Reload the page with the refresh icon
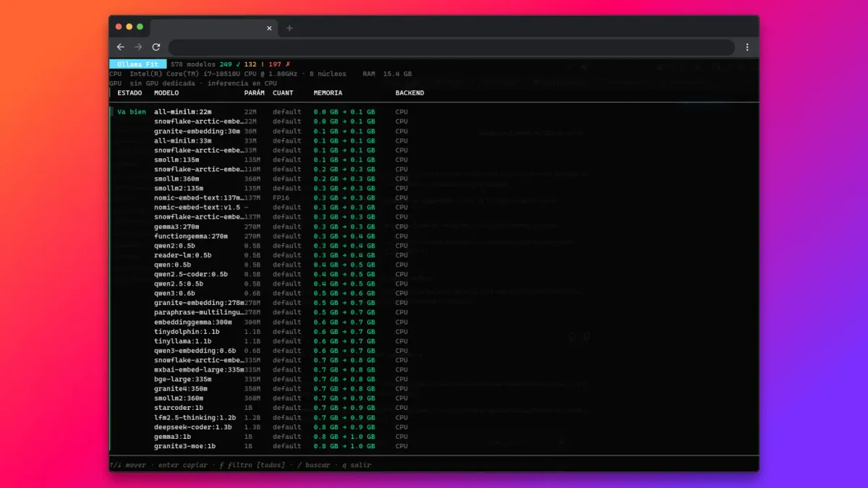 [156, 47]
